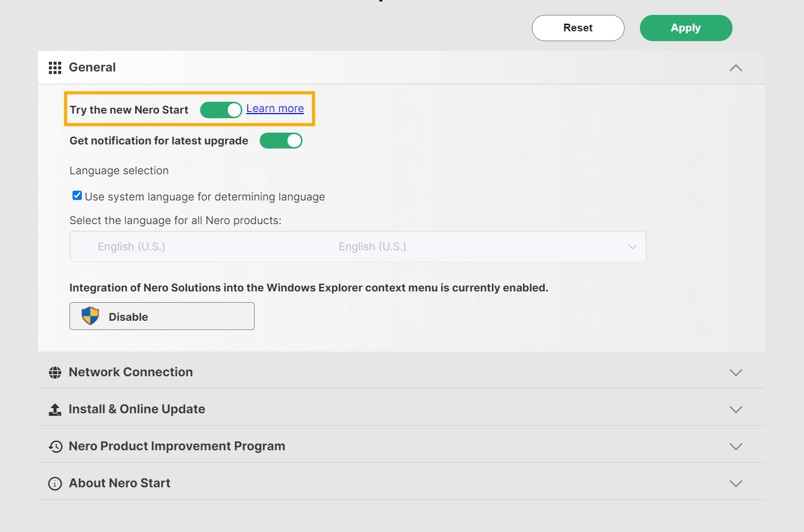Screen dimensions: 804x532
Task: Click the Windows Explorer context menu integration text
Action: 309,288
